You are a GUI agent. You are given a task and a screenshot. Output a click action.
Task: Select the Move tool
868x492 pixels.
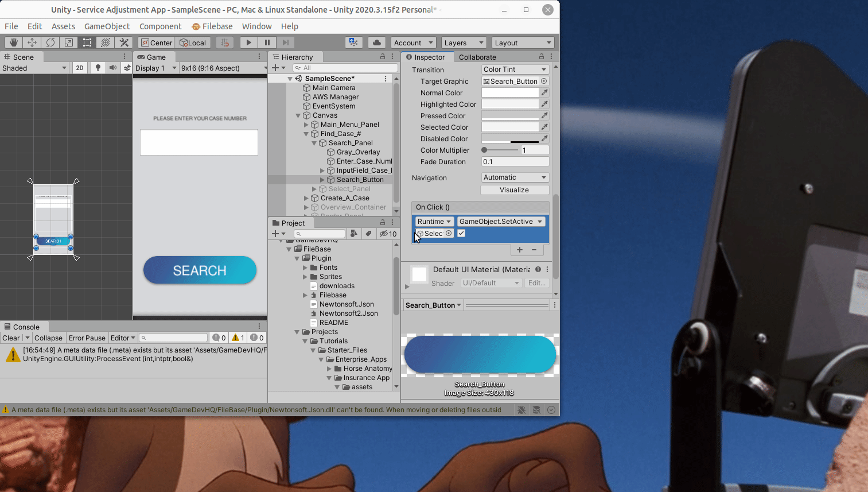[32, 42]
